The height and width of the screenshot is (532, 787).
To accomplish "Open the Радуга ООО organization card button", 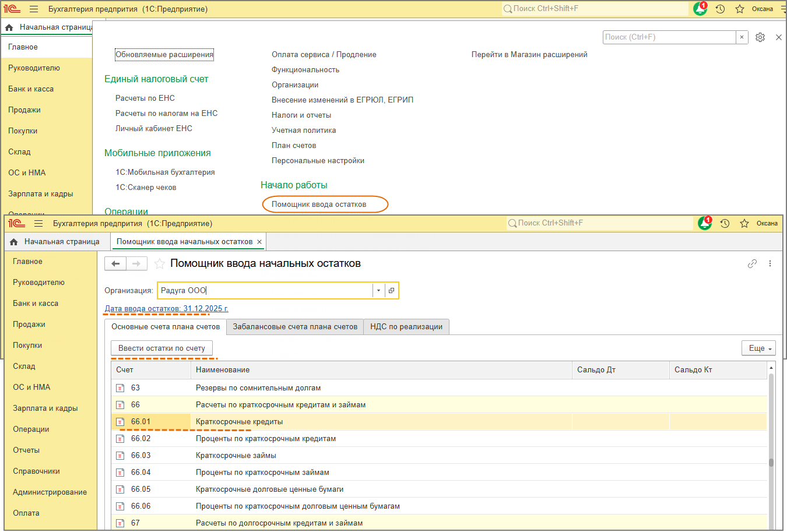I will click(x=392, y=291).
